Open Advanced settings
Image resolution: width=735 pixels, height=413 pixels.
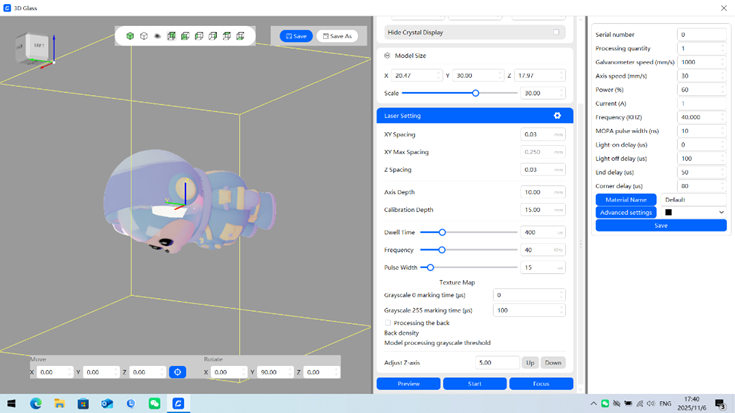(626, 212)
